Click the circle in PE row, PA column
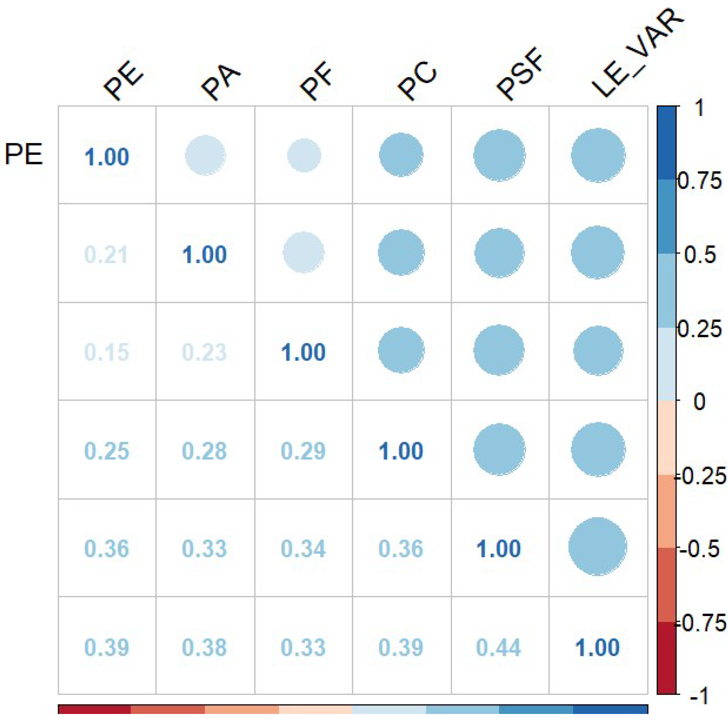This screenshot has width=728, height=722. click(x=205, y=155)
